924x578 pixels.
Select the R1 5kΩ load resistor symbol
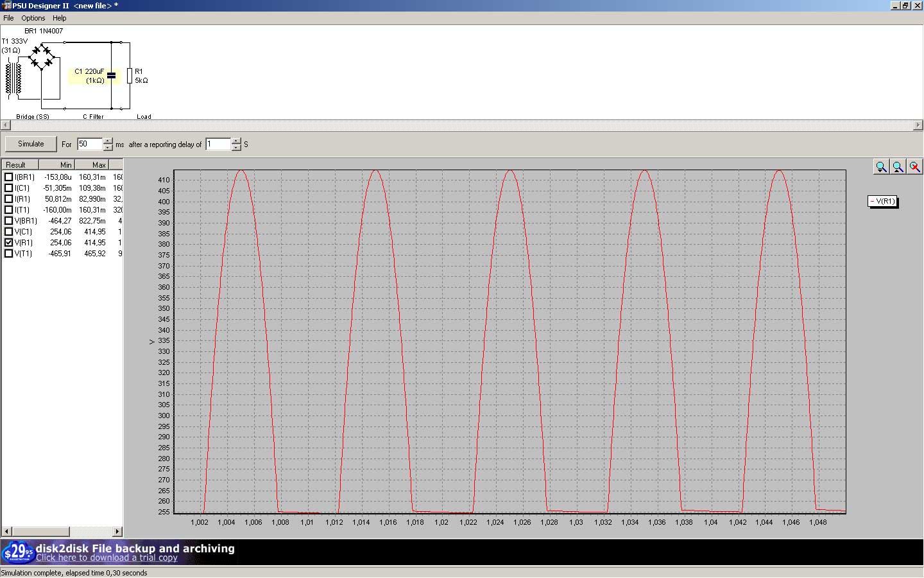[130, 76]
